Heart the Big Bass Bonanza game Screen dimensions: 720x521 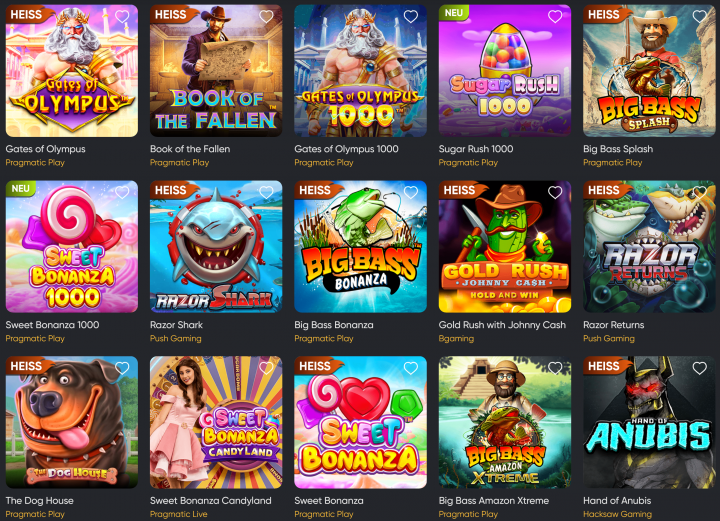coord(411,192)
